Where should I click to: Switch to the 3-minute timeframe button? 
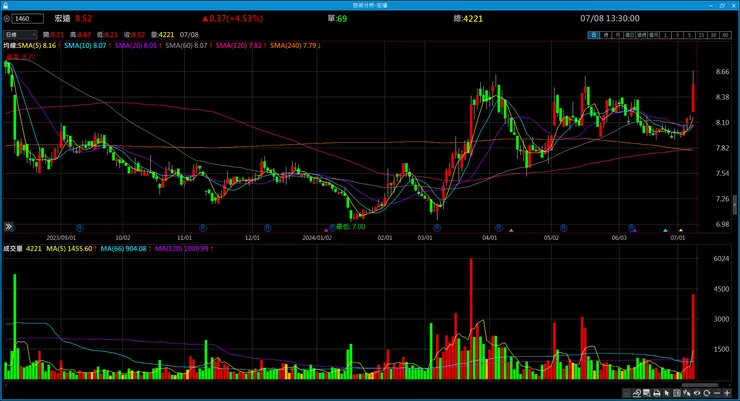click(677, 35)
